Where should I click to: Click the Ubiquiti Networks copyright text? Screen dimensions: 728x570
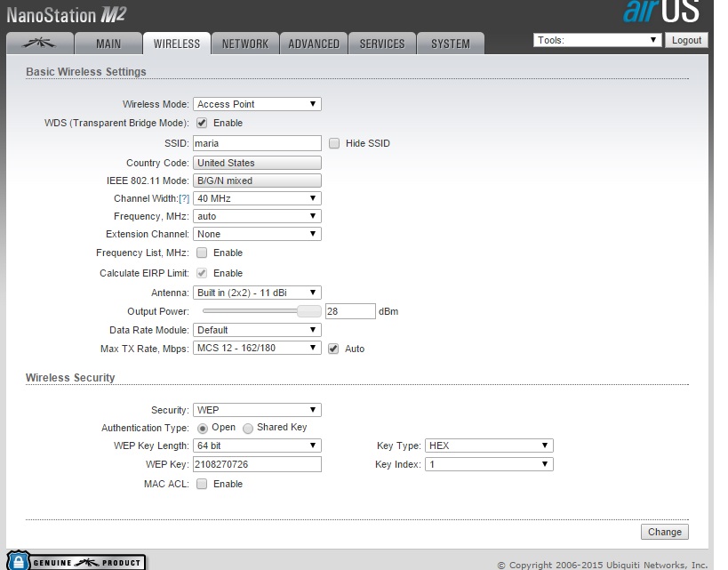[603, 565]
